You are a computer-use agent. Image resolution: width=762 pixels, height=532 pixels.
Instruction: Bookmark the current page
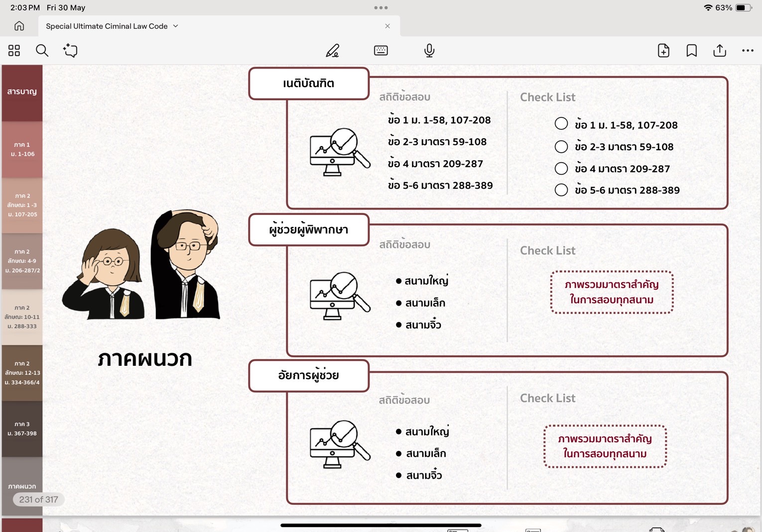(x=692, y=50)
